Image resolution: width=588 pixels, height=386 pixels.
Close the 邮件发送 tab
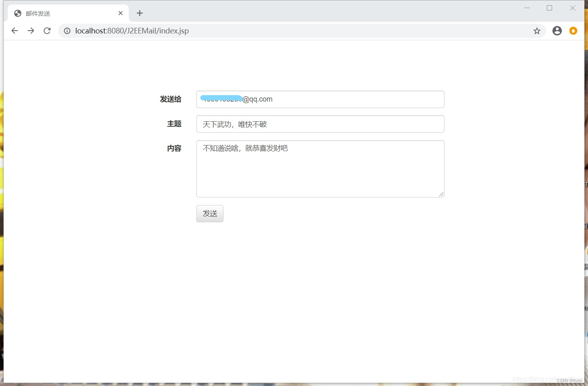(x=121, y=13)
